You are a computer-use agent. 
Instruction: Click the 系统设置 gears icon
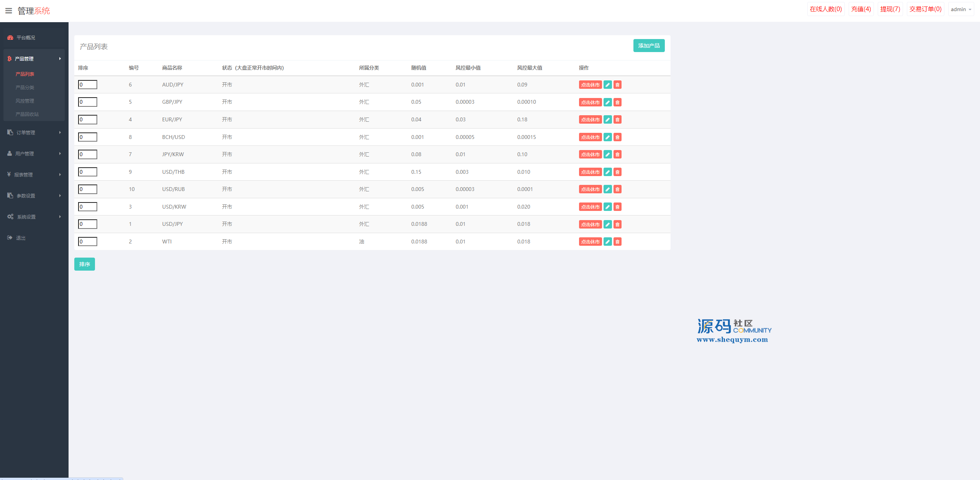[10, 217]
